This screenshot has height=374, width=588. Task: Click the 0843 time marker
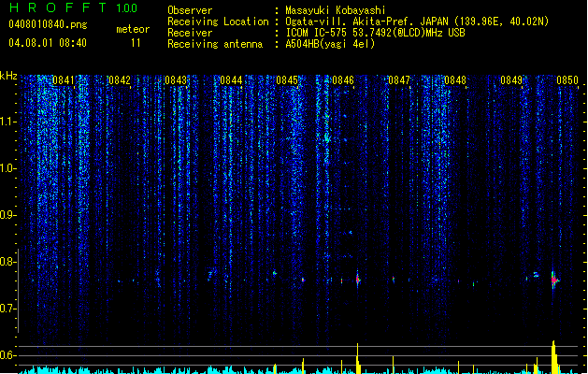(x=176, y=80)
